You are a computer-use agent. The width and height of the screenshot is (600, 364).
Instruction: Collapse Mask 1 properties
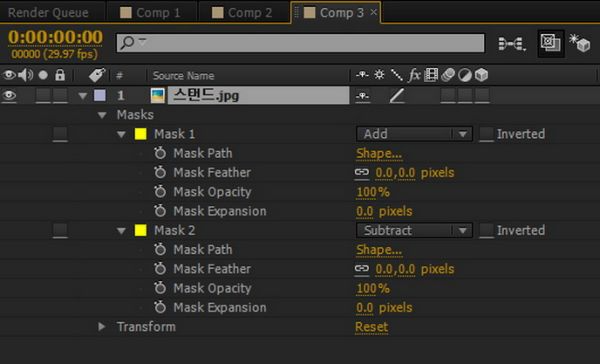[121, 134]
